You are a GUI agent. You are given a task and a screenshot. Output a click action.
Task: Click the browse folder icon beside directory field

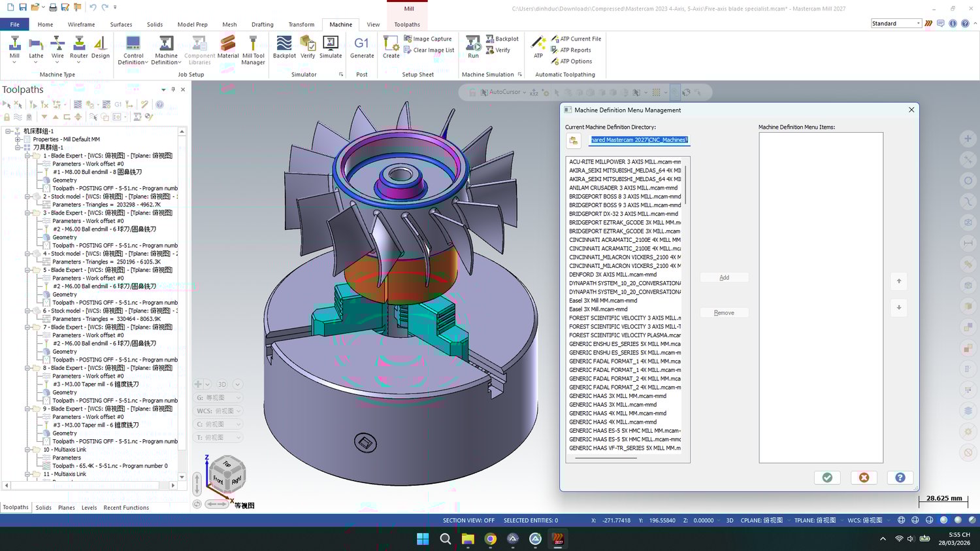pos(574,141)
